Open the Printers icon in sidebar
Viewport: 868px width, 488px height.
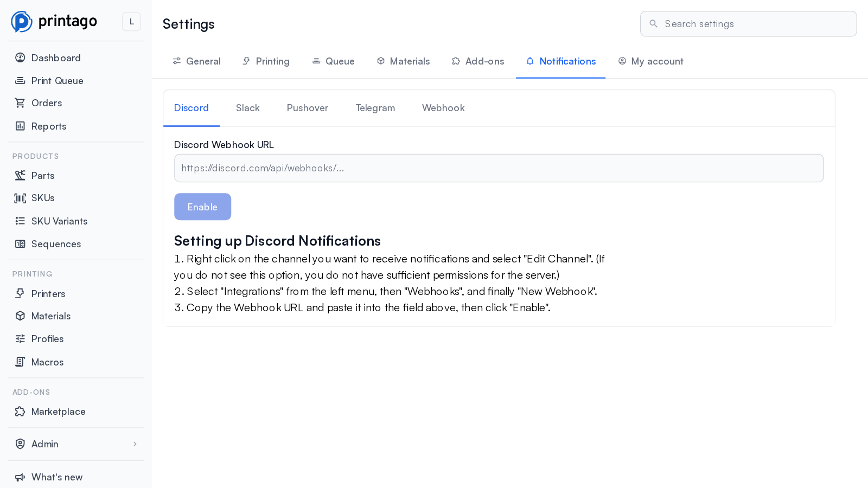(20, 294)
